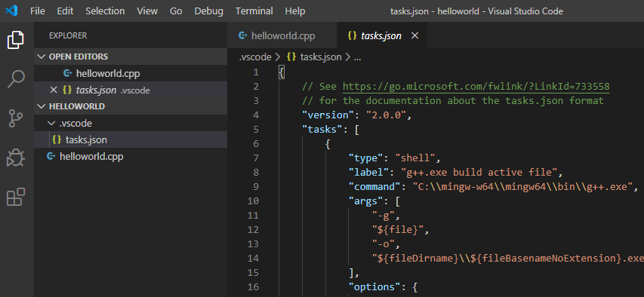Open the Selection menu
Screen dimensions: 644x297
[105, 11]
